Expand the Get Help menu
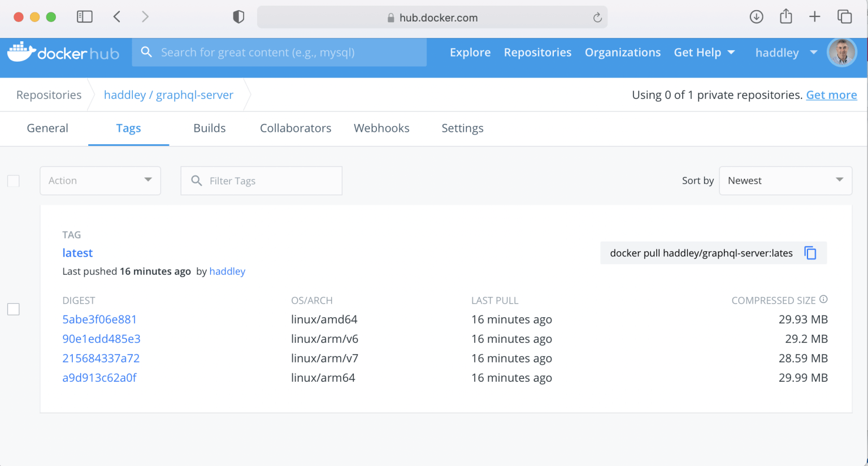The height and width of the screenshot is (466, 868). tap(704, 53)
